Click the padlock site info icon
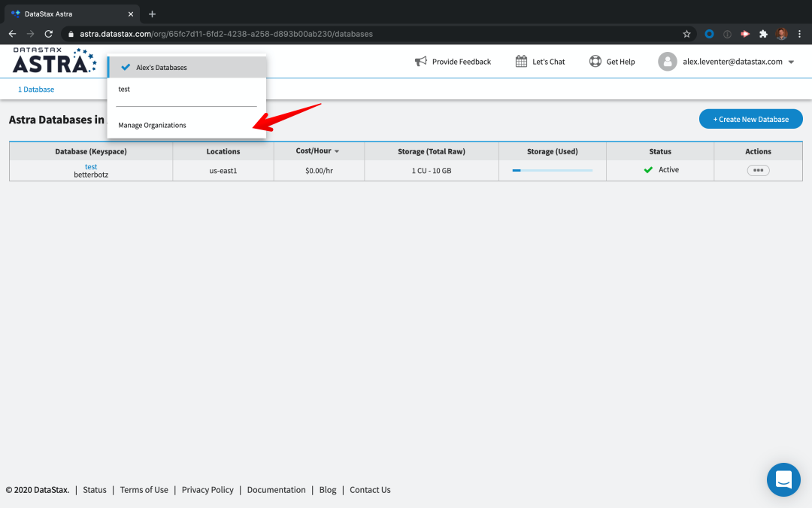The image size is (812, 508). [x=71, y=34]
